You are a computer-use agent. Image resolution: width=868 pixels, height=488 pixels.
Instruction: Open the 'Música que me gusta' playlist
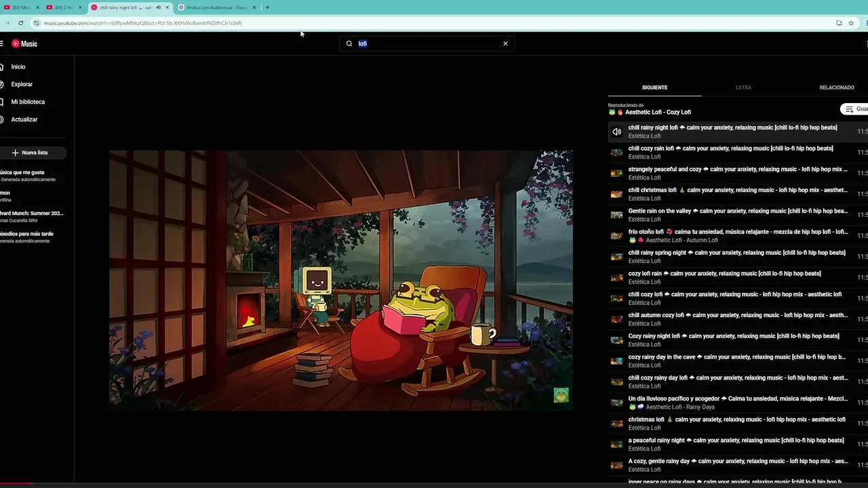point(27,176)
